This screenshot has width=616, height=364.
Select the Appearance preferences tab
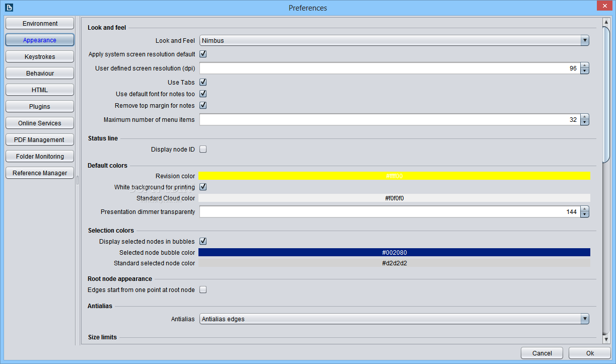pyautogui.click(x=40, y=40)
